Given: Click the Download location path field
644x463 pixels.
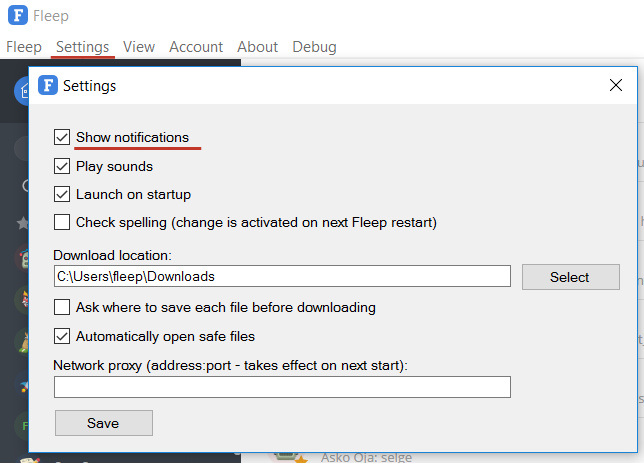Looking at the screenshot, I should (282, 276).
